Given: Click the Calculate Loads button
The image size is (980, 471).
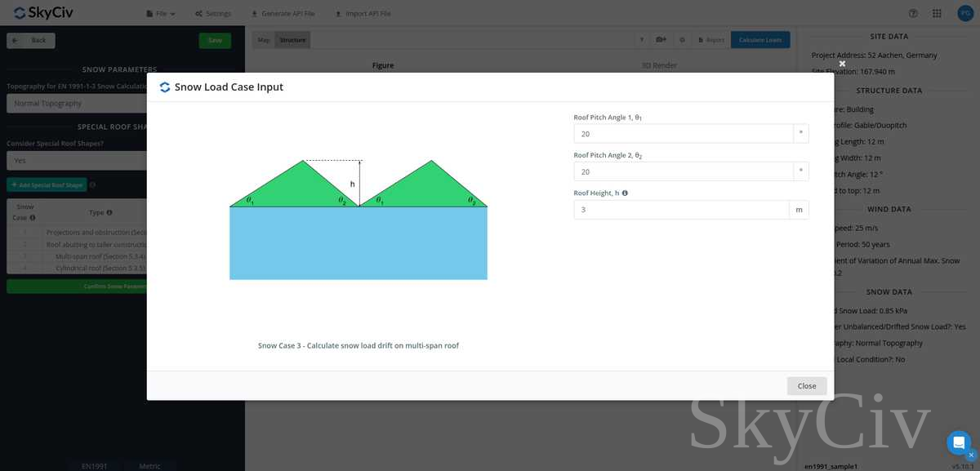Looking at the screenshot, I should coord(760,40).
